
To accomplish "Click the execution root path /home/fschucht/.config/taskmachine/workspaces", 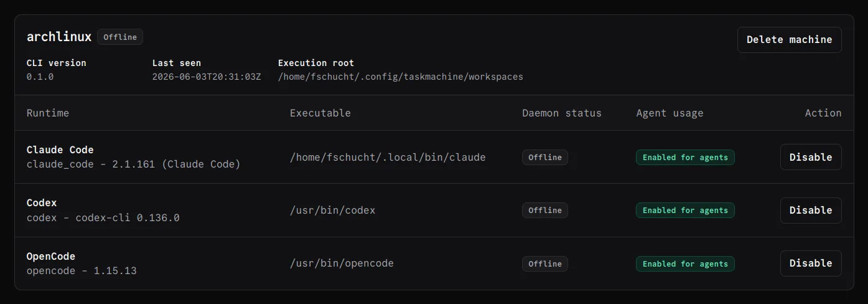I will (401, 77).
